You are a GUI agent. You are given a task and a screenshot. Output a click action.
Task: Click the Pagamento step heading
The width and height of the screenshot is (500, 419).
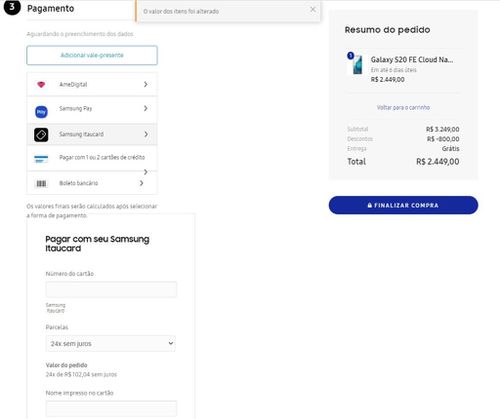click(51, 8)
